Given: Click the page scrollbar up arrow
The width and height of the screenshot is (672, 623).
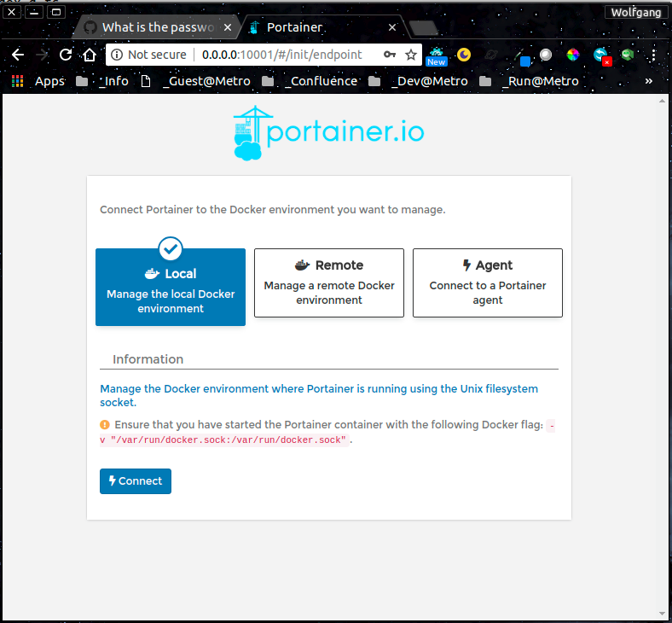Looking at the screenshot, I should (x=662, y=101).
